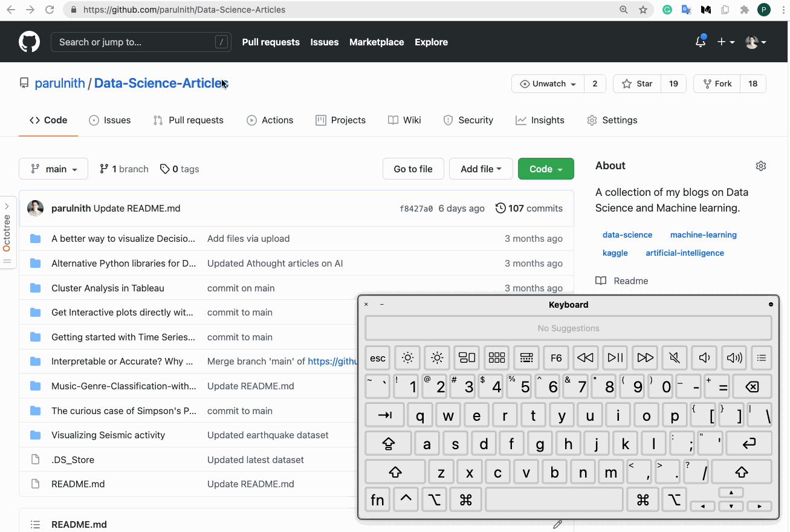Open the Unwatch dropdown
This screenshot has height=532, width=790.
pos(548,84)
